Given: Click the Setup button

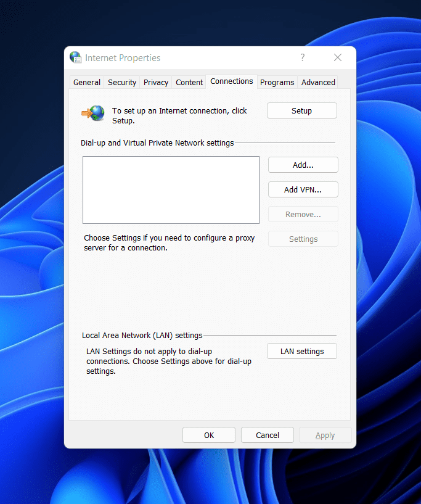Looking at the screenshot, I should pos(302,110).
